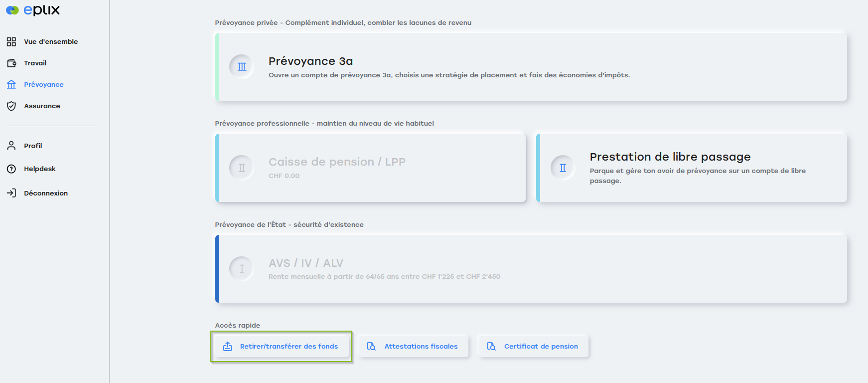Open the Prévoyance 3a card
Image resolution: width=868 pixels, height=383 pixels.
[531, 67]
